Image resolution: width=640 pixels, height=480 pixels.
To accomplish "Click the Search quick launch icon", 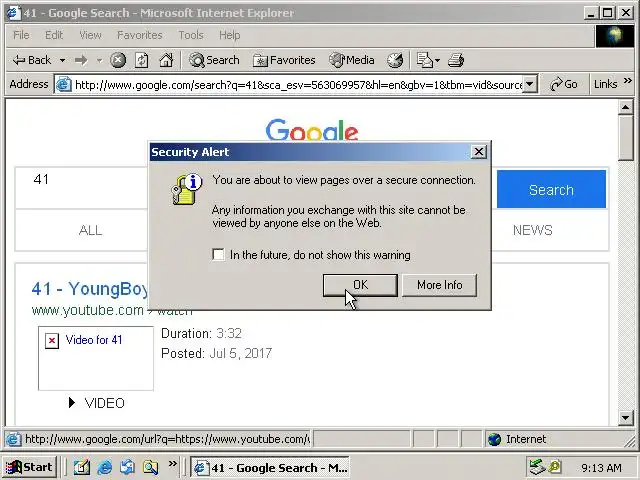I will 150,467.
